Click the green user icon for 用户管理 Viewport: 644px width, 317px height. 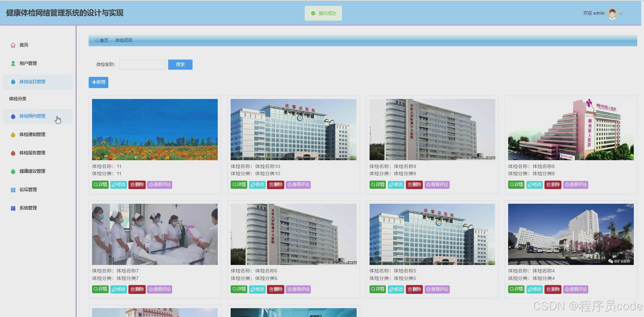click(x=13, y=64)
